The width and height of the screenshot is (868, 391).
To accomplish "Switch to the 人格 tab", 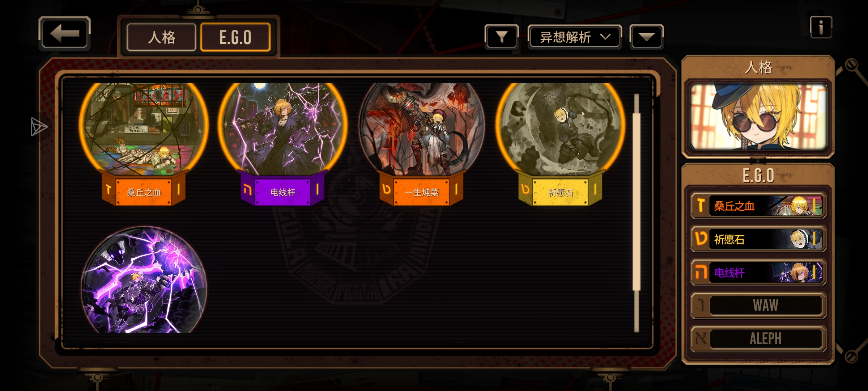I will [x=161, y=37].
